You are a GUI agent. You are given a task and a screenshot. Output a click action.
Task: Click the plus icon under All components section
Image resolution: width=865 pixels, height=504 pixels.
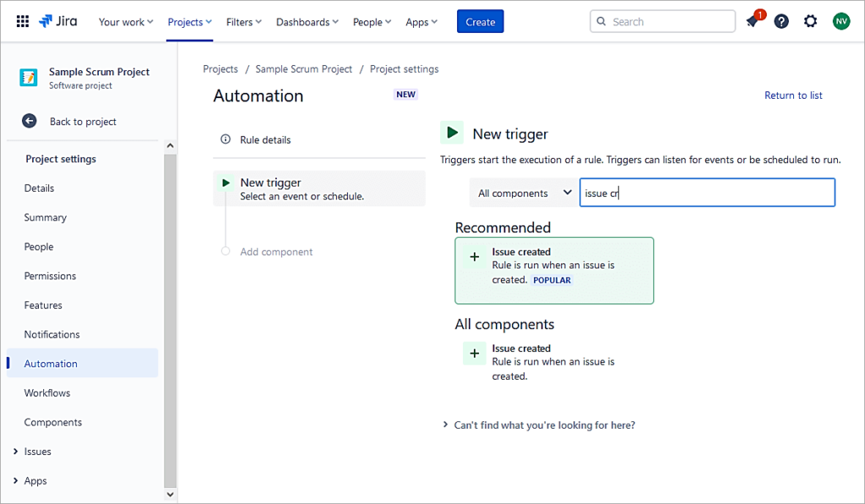(474, 353)
